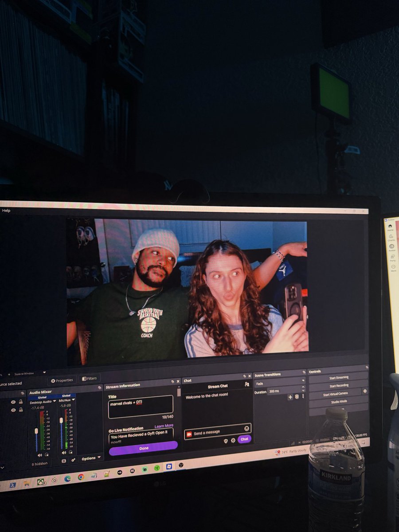Close the Stream Information dock
Viewport: 399px width, 532px height.
[x=178, y=381]
